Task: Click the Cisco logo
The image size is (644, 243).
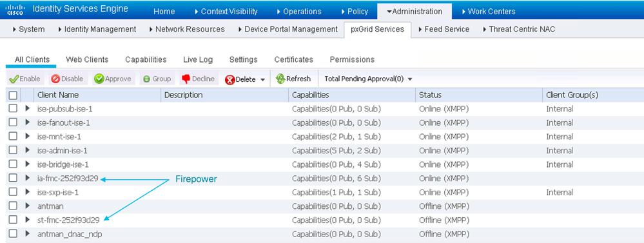Action: pyautogui.click(x=15, y=10)
